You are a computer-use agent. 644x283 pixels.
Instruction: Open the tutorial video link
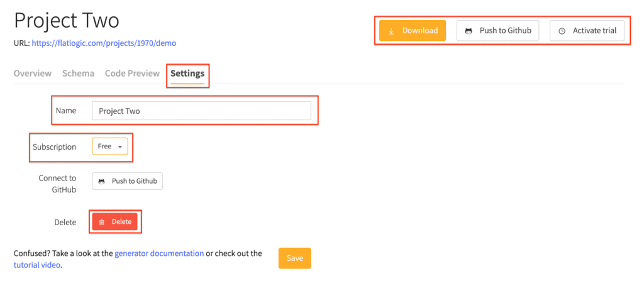(37, 265)
